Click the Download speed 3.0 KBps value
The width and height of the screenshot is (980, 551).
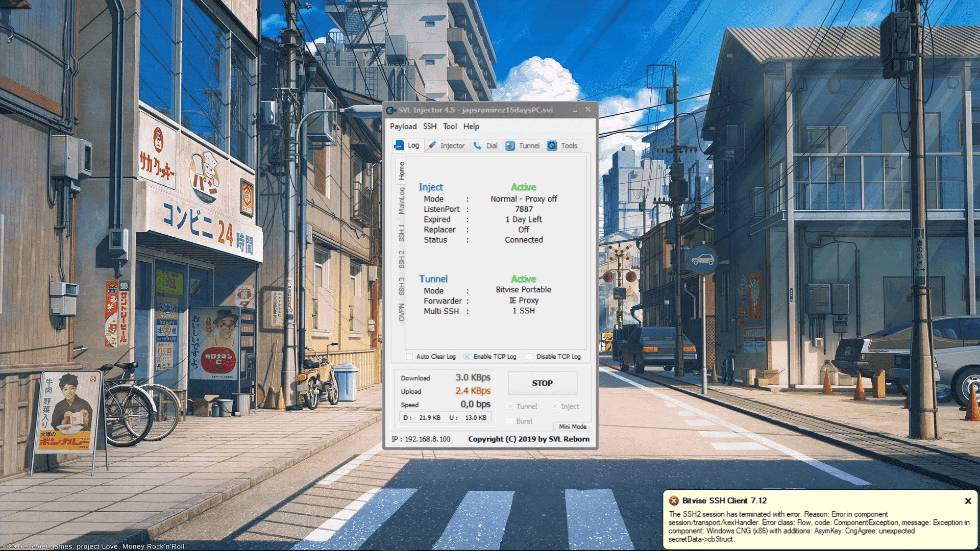click(473, 378)
